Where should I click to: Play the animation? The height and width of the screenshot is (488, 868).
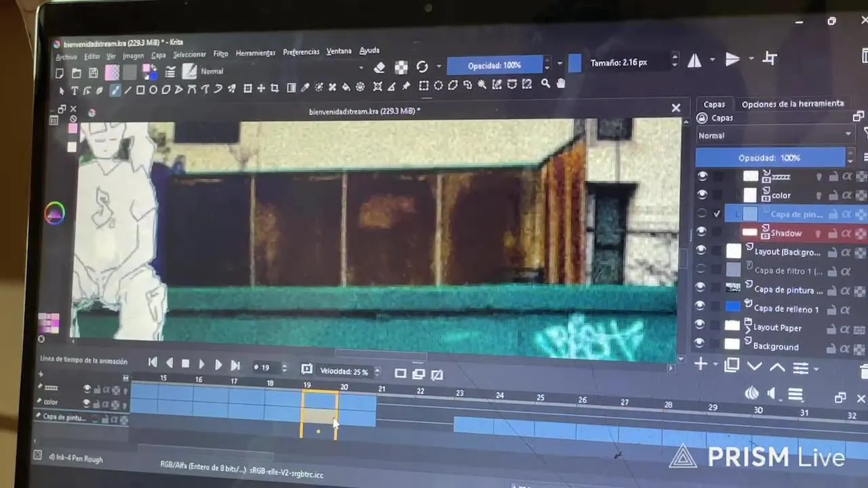[x=201, y=365]
